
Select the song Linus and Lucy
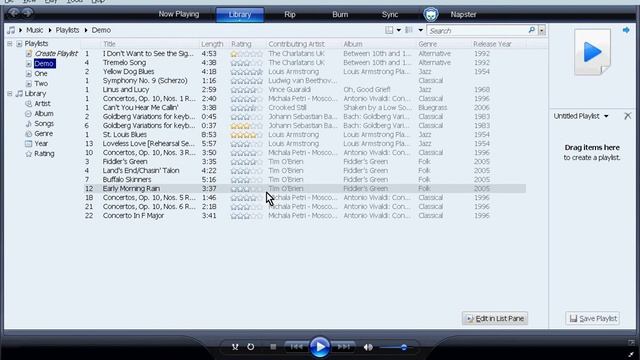click(x=126, y=89)
